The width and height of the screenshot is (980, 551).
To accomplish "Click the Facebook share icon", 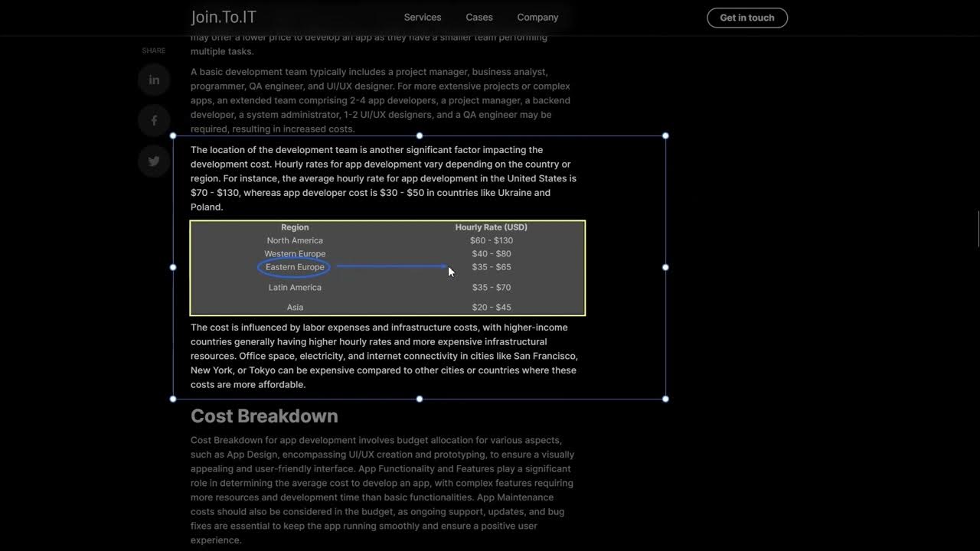I will click(x=154, y=120).
